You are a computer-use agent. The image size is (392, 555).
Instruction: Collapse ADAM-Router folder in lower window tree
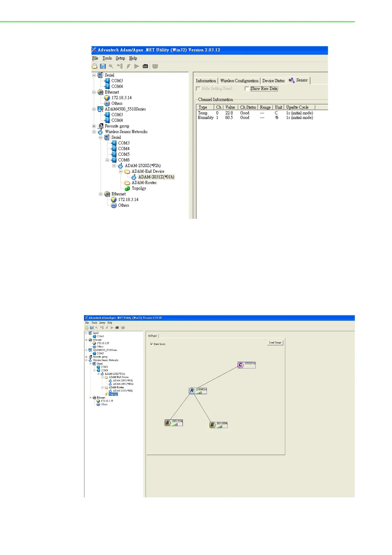tap(102, 388)
